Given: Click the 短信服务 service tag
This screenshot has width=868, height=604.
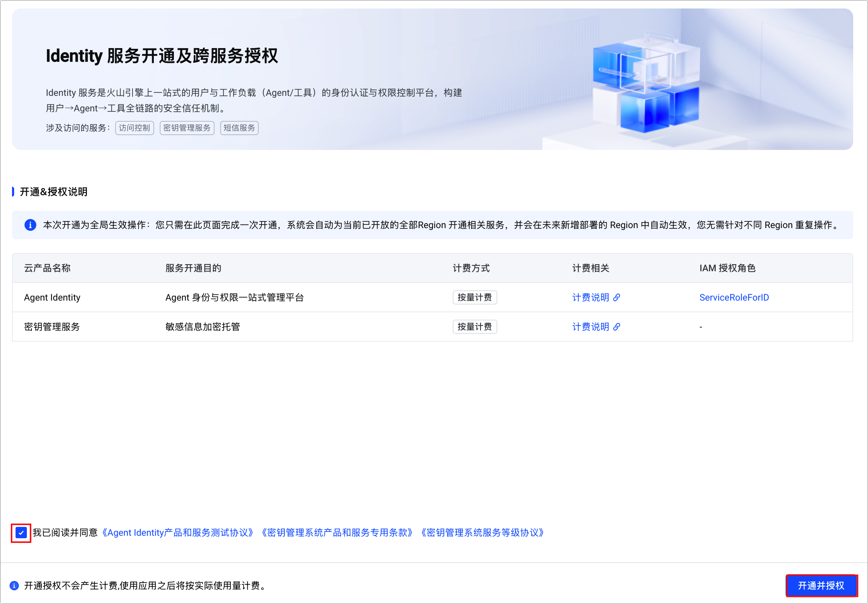Looking at the screenshot, I should pyautogui.click(x=239, y=128).
